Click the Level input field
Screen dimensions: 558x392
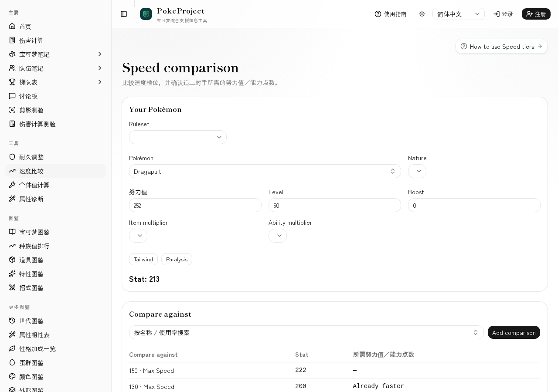coord(335,205)
